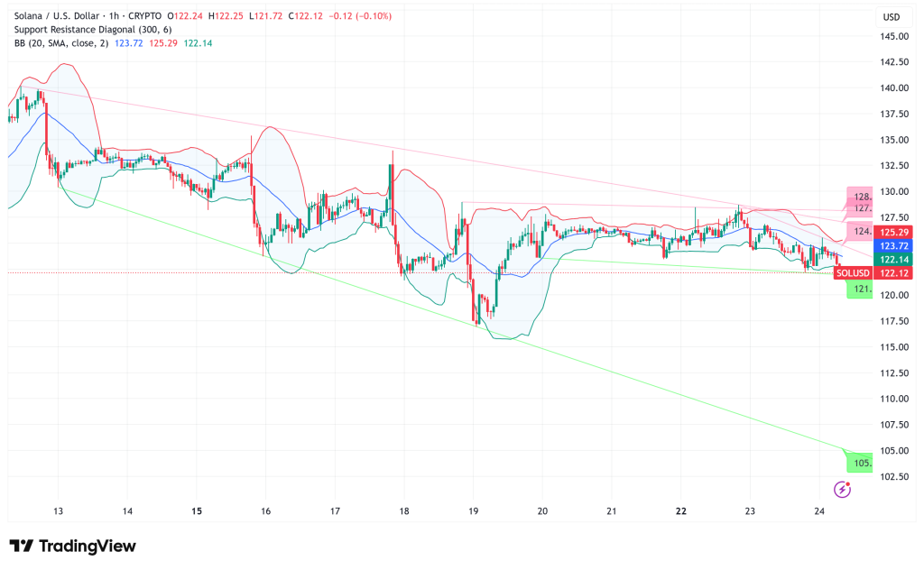Click the purple lightning bolt icon

842,490
